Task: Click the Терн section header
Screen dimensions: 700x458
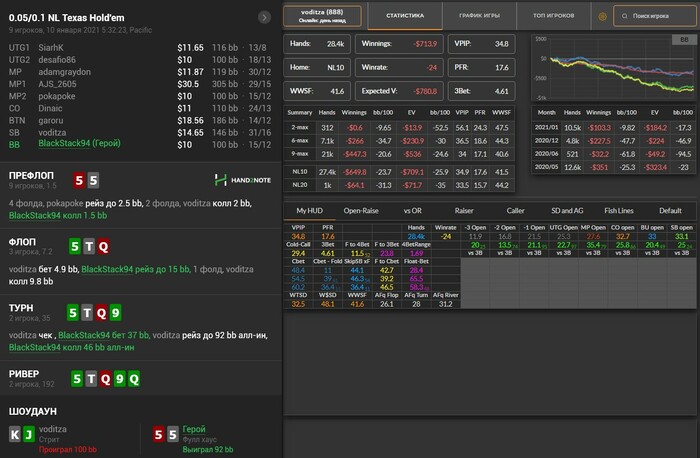Action: (x=21, y=308)
